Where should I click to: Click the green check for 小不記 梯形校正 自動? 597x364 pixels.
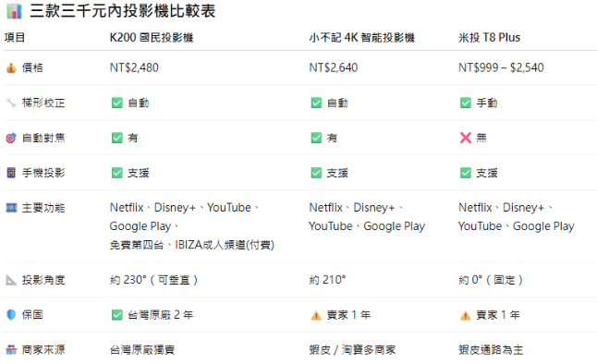pos(316,103)
